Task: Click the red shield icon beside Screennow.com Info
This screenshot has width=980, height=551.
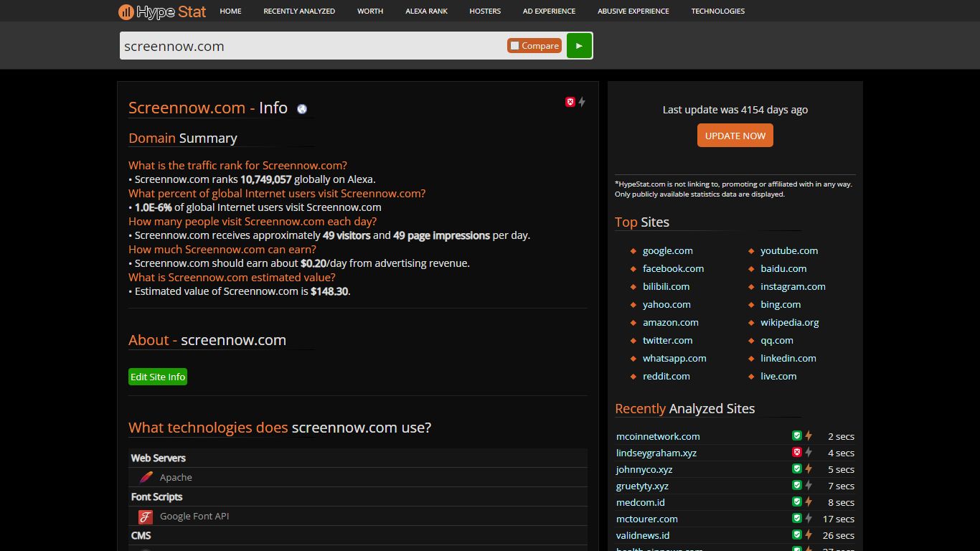Action: tap(570, 102)
